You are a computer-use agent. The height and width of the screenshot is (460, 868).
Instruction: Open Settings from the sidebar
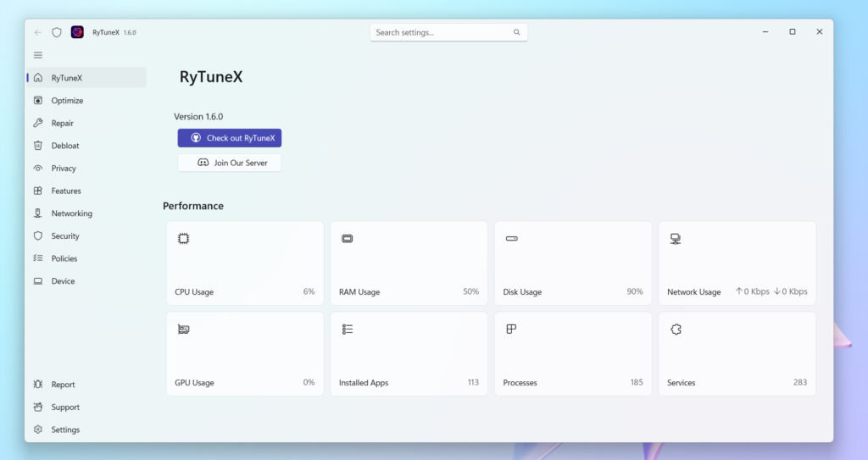(65, 430)
